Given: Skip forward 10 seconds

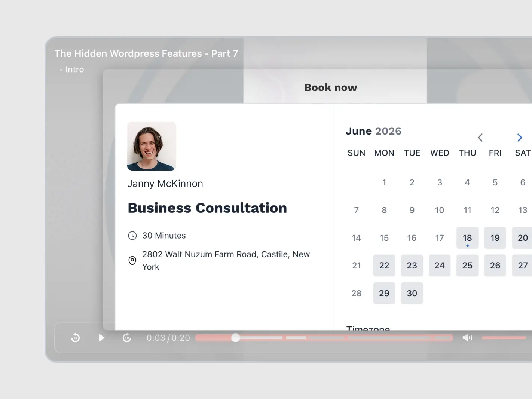Looking at the screenshot, I should tap(127, 338).
